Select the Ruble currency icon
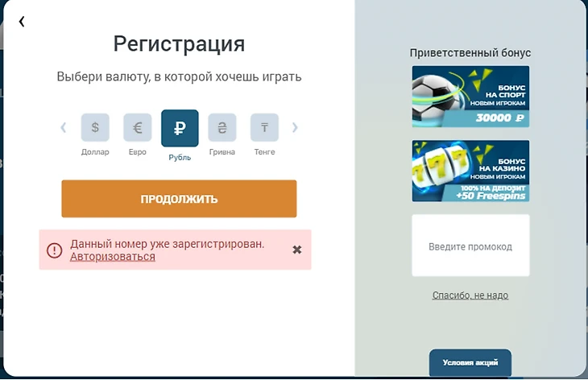588x380 pixels. click(180, 128)
